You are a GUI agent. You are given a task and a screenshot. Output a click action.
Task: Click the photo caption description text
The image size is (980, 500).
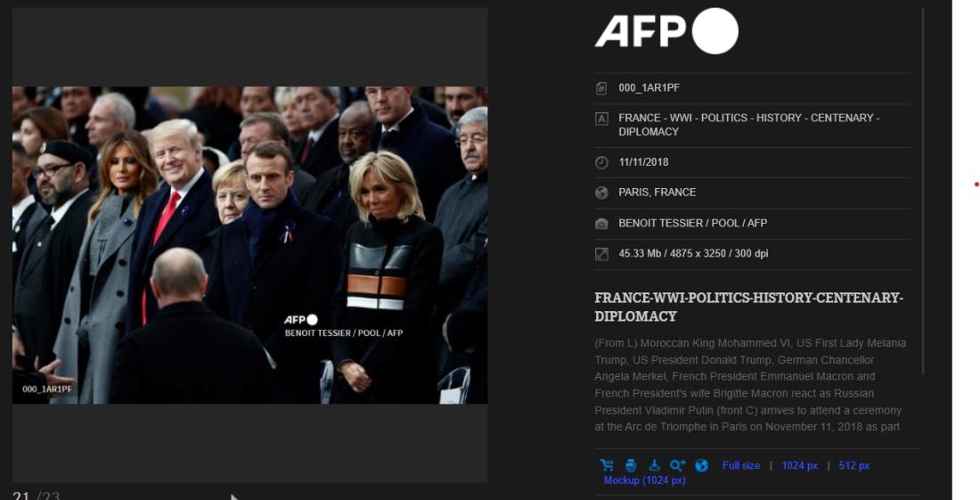click(x=750, y=385)
